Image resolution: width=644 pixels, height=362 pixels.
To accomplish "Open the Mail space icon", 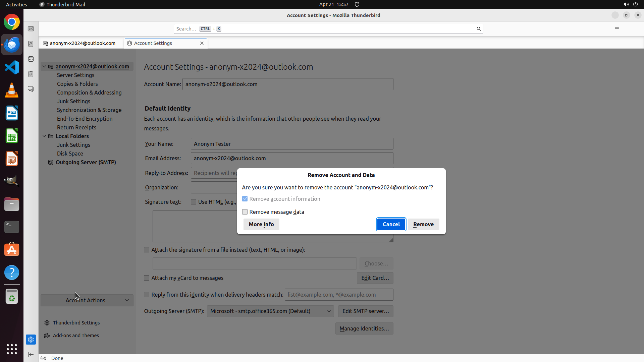I will (x=31, y=29).
